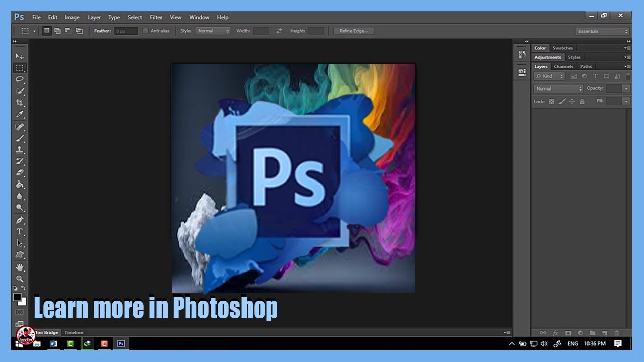Screen dimensions: 644x362
Task: Open the Kind filter dropdown
Action: [550, 76]
